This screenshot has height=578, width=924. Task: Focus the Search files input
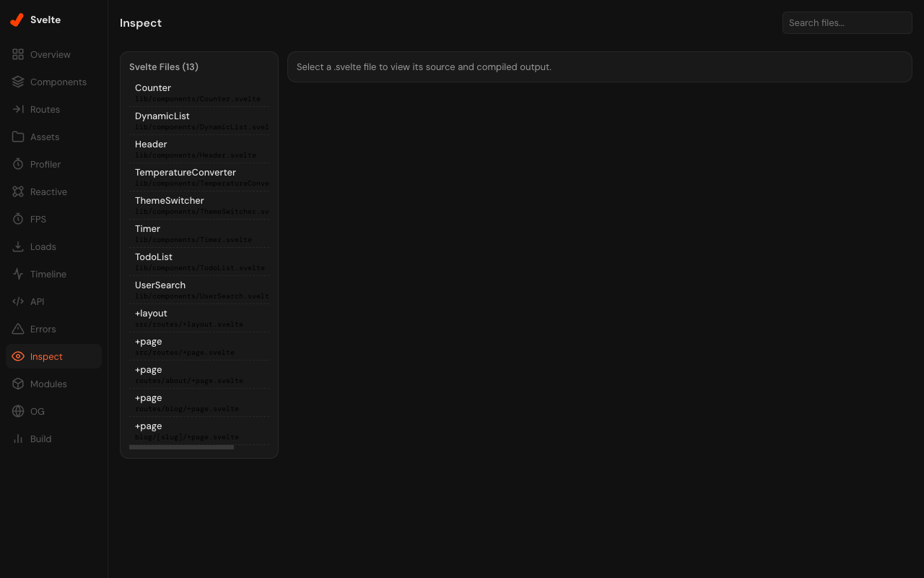coord(847,22)
